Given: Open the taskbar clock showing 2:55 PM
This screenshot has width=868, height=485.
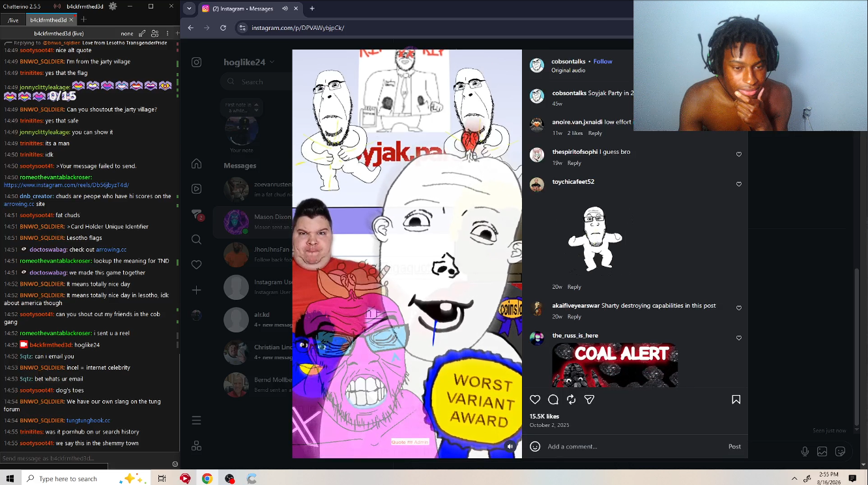Looking at the screenshot, I should [x=829, y=478].
